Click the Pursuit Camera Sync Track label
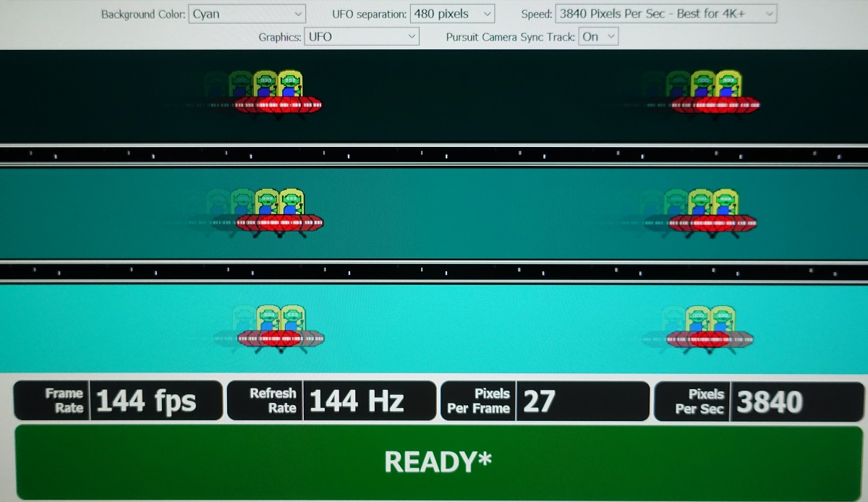Viewport: 868px width, 502px height. (511, 37)
